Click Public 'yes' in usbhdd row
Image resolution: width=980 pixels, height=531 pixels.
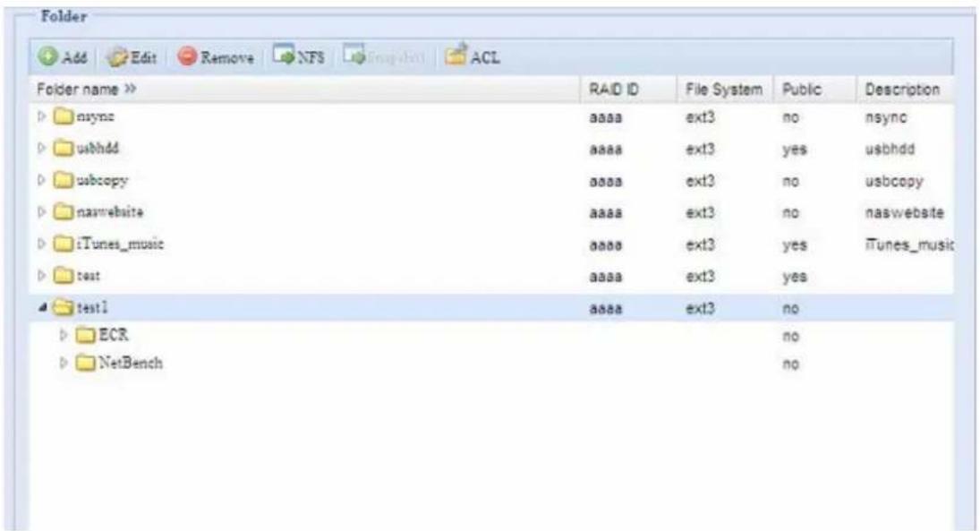[x=795, y=150]
